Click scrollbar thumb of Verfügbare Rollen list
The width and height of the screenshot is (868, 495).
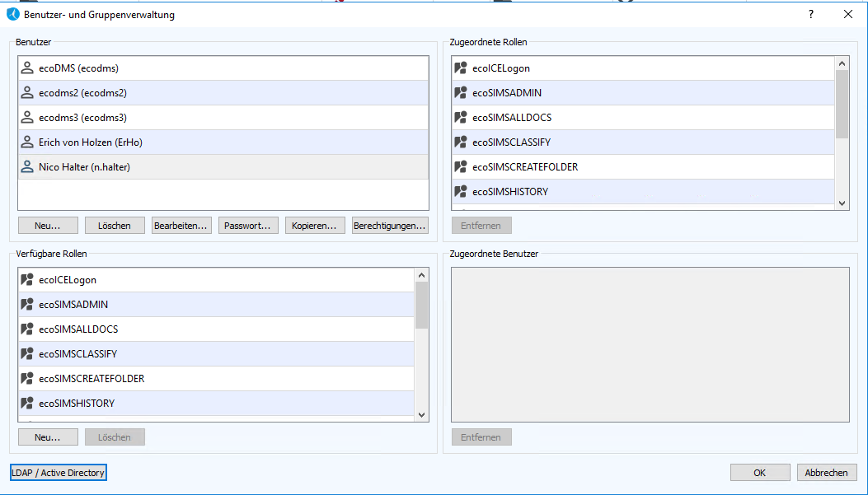coord(421,306)
